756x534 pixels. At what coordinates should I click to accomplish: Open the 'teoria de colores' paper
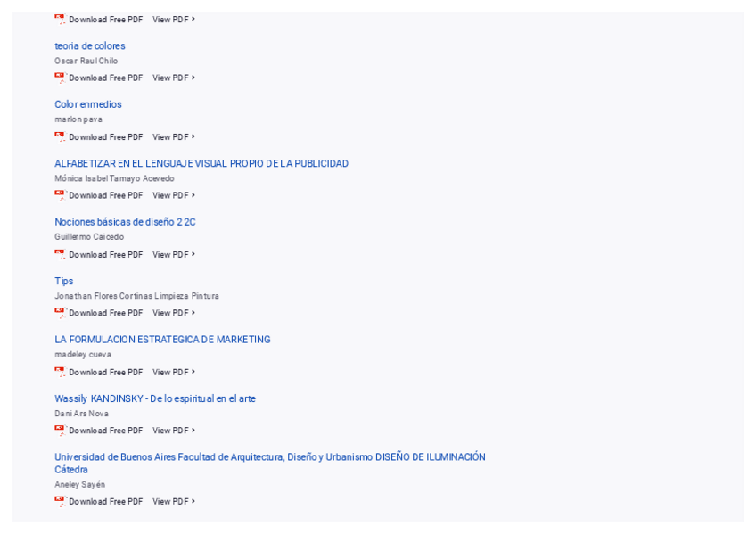90,46
